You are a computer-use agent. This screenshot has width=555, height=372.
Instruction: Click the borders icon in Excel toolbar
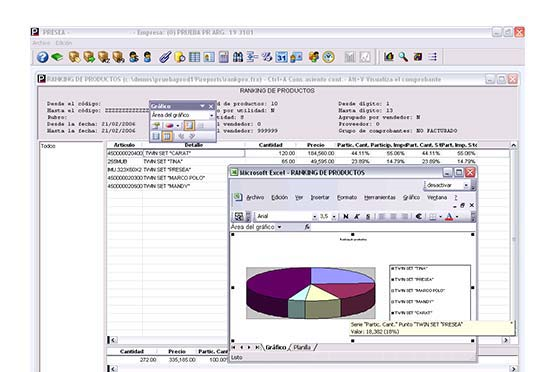point(433,217)
